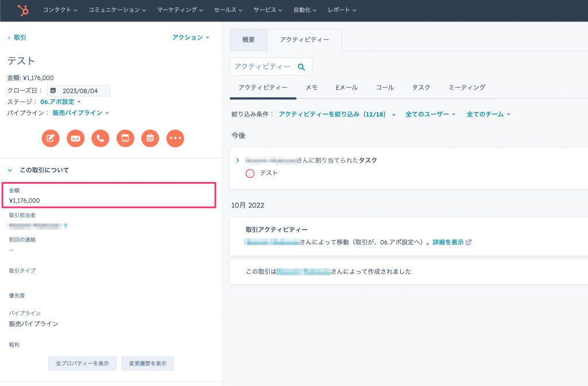588x386 pixels.
Task: Open the サービス menu
Action: [x=268, y=10]
